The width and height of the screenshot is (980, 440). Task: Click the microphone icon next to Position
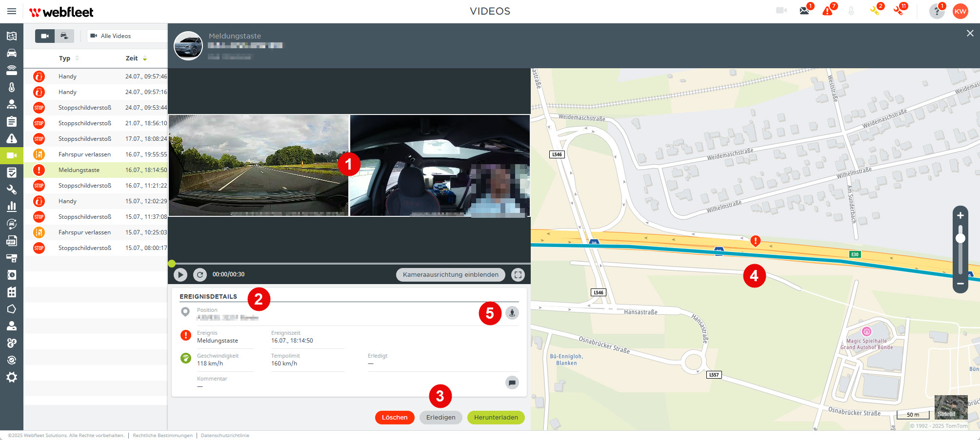click(512, 313)
